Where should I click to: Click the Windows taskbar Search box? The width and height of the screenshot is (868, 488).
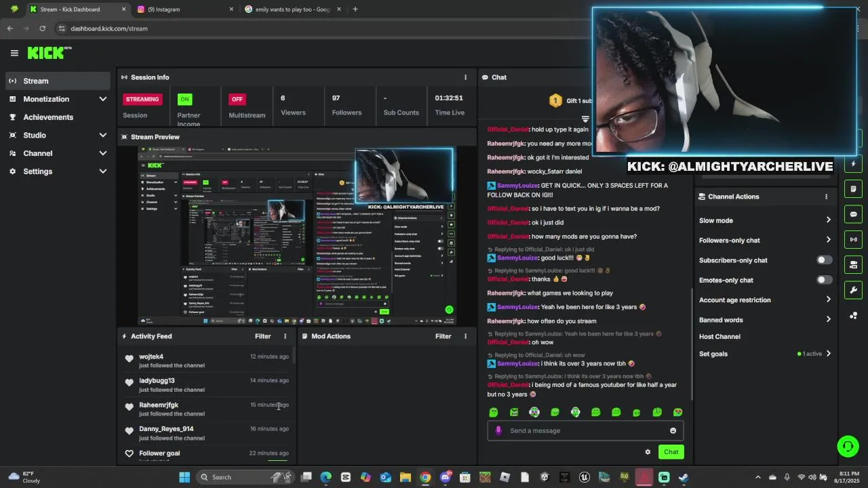(x=245, y=477)
